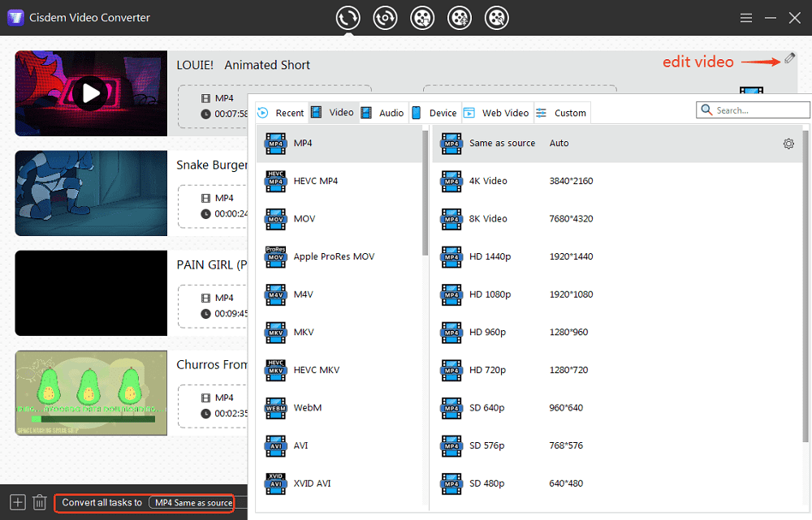Click the Cisdem Video Converter logo
The width and height of the screenshot is (812, 520).
(15, 18)
